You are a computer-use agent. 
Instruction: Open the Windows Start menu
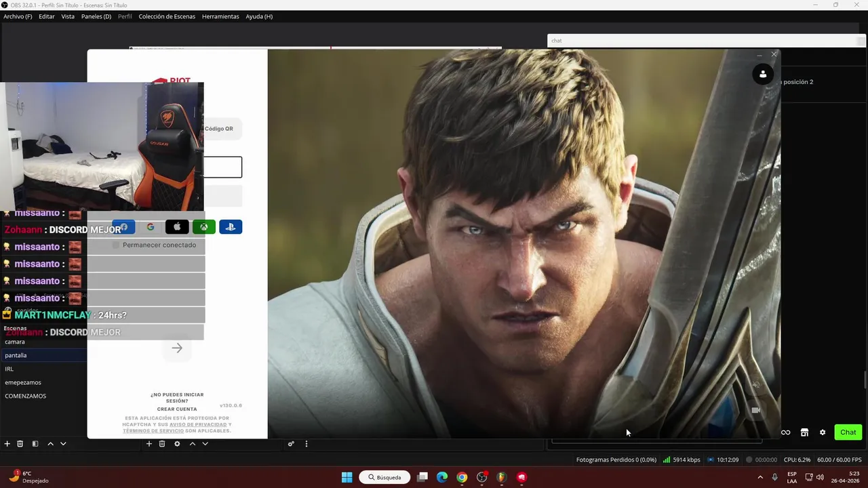[x=347, y=477]
